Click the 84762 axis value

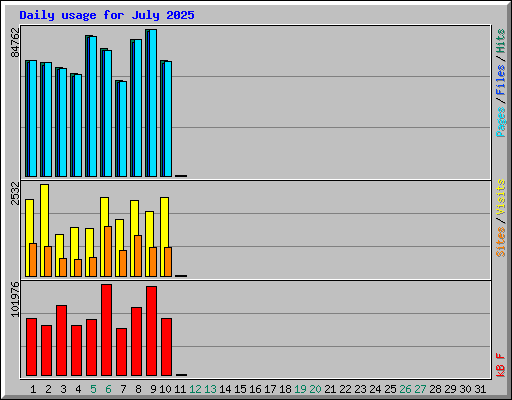click(x=15, y=42)
